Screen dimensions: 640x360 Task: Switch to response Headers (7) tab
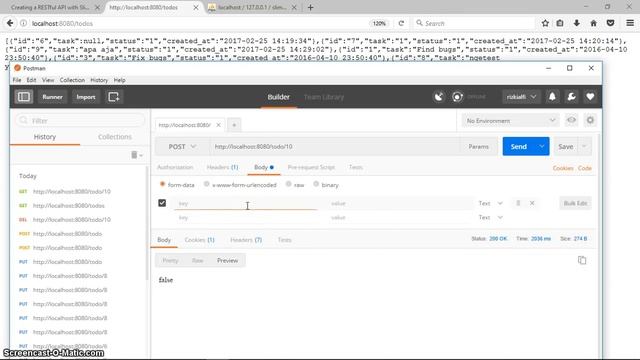[x=246, y=240]
